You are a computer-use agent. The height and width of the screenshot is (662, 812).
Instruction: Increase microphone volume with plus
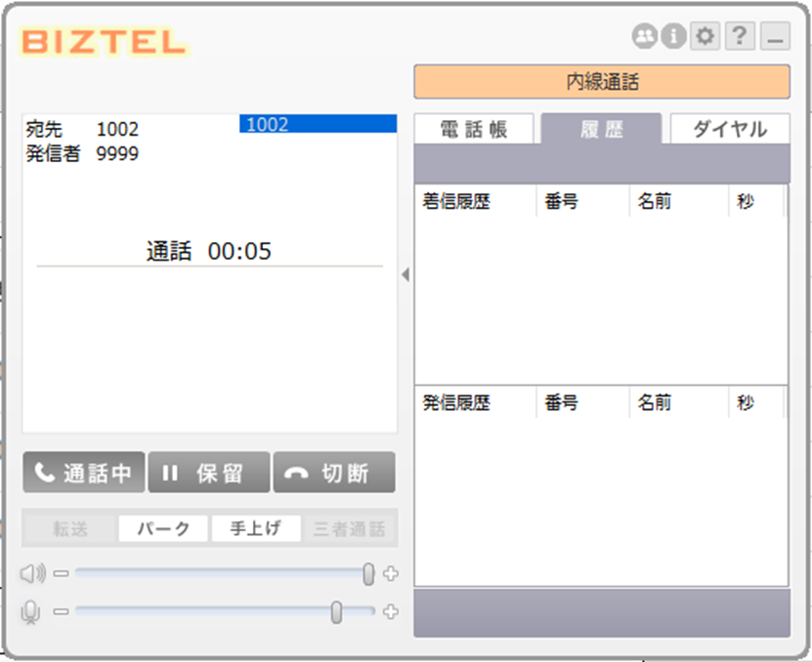(391, 612)
